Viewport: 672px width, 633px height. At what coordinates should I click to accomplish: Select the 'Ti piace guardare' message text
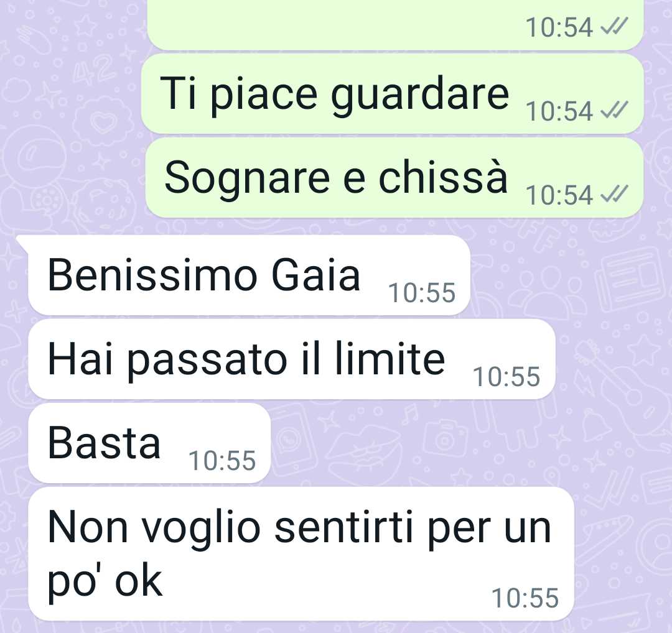tap(334, 94)
